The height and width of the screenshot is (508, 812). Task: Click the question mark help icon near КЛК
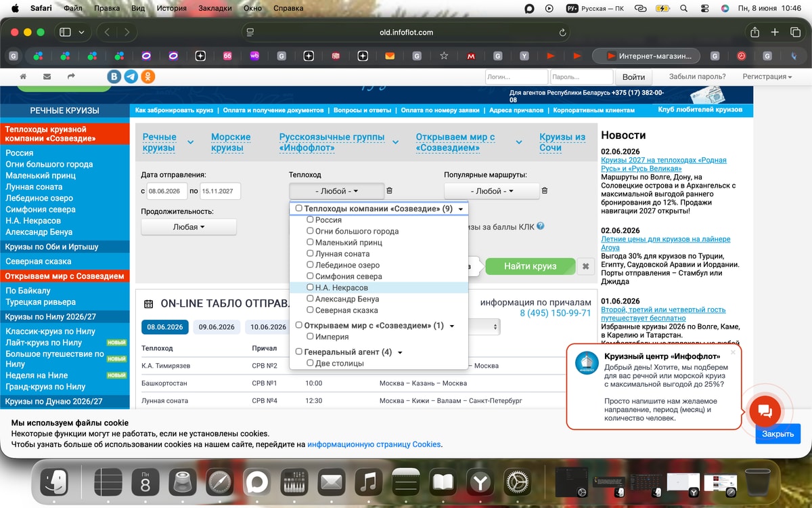coord(541,227)
